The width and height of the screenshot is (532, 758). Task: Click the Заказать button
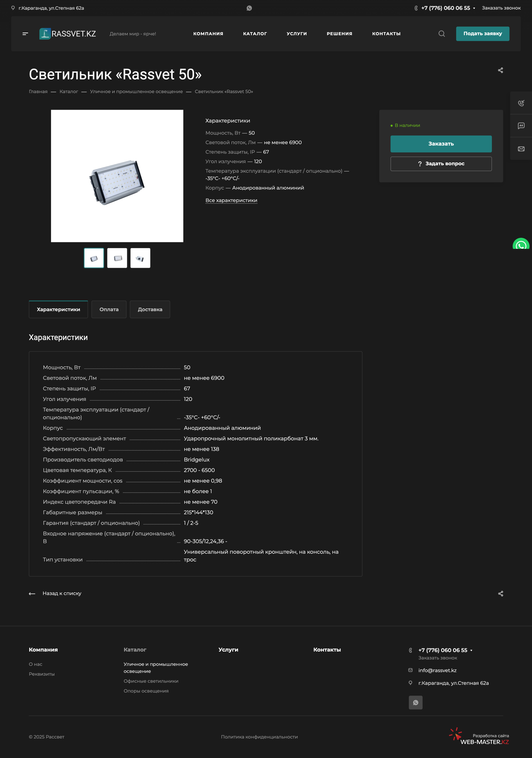click(x=441, y=144)
